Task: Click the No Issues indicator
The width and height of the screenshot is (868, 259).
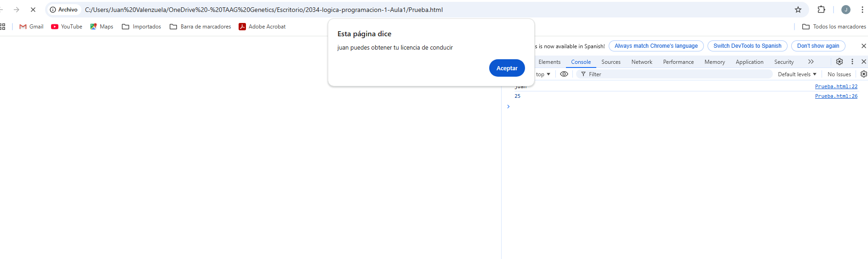Action: coord(839,74)
